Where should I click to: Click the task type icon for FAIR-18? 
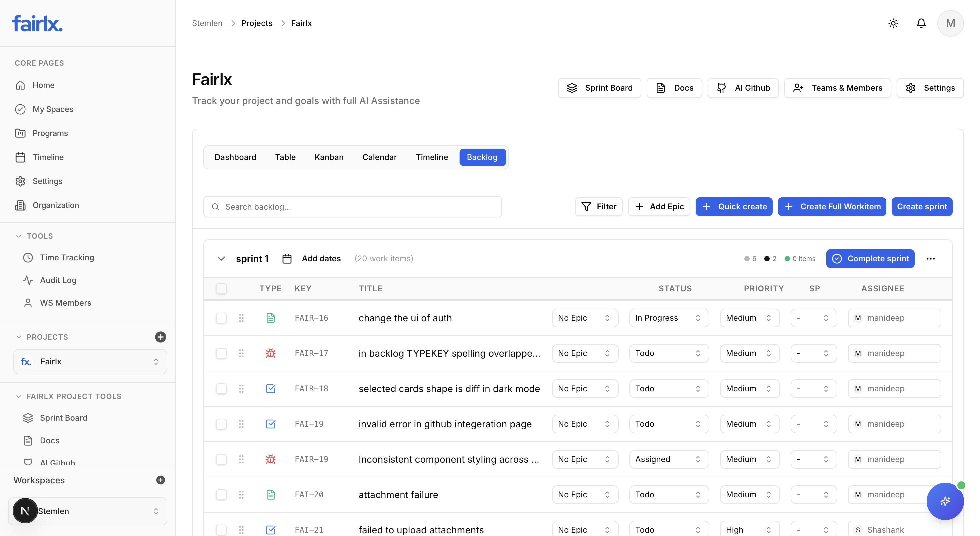click(x=270, y=389)
